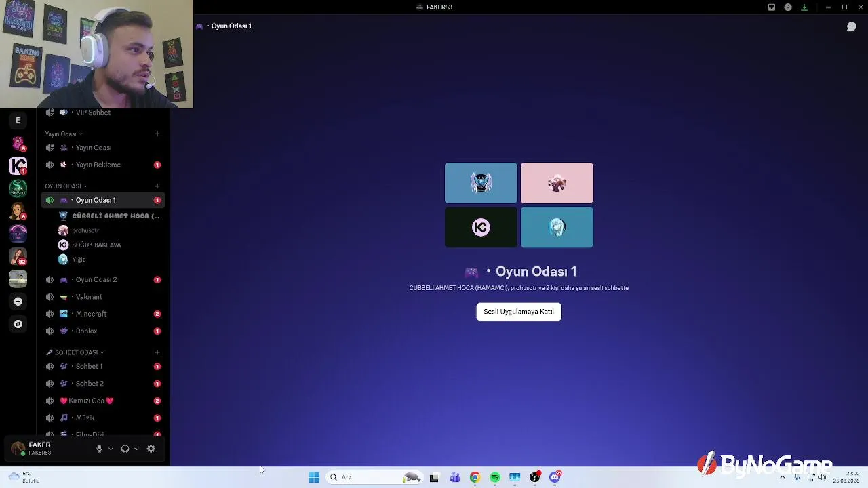Screen dimensions: 868x488
Task: Create channel in OYUN ODASI category
Action: (157, 186)
